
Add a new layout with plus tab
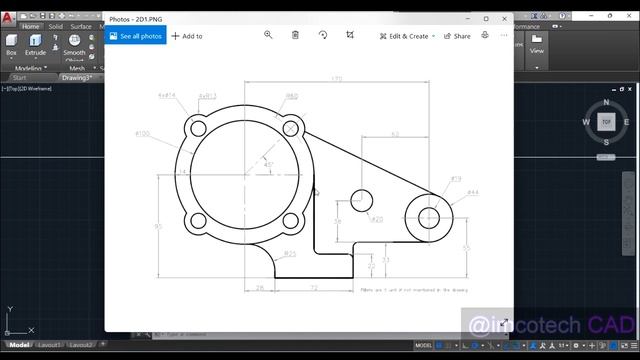pyautogui.click(x=103, y=344)
